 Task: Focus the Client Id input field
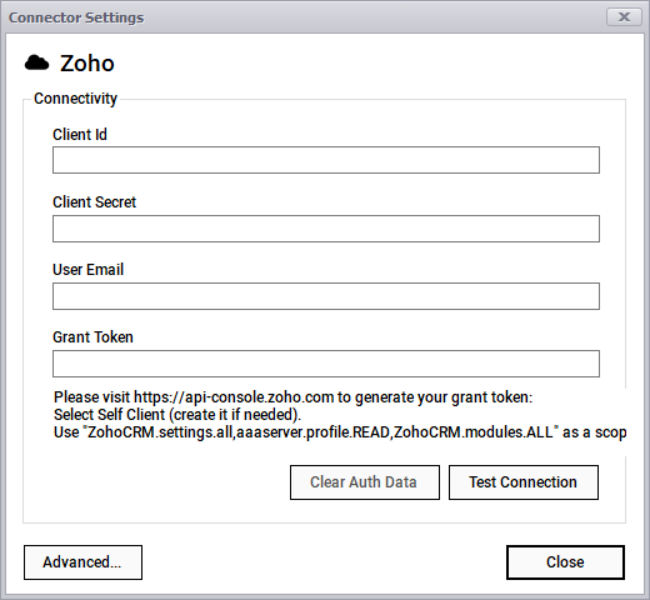[326, 160]
